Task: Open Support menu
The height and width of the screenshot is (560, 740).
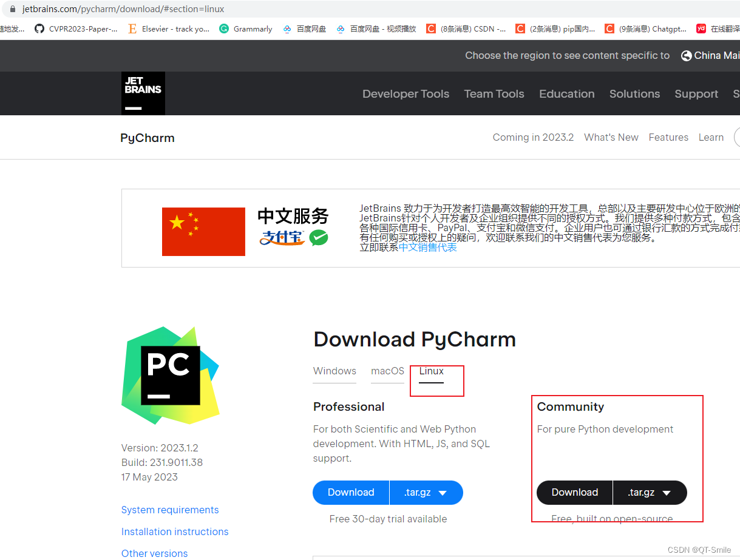Action: point(696,94)
